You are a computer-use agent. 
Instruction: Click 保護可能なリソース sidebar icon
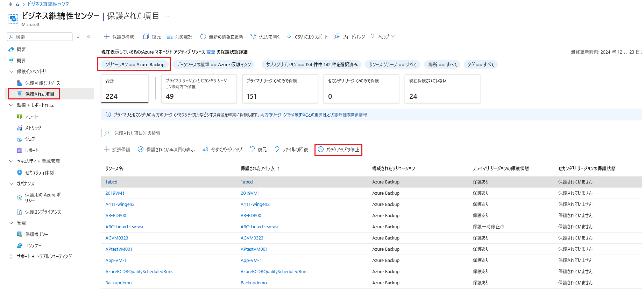click(20, 83)
